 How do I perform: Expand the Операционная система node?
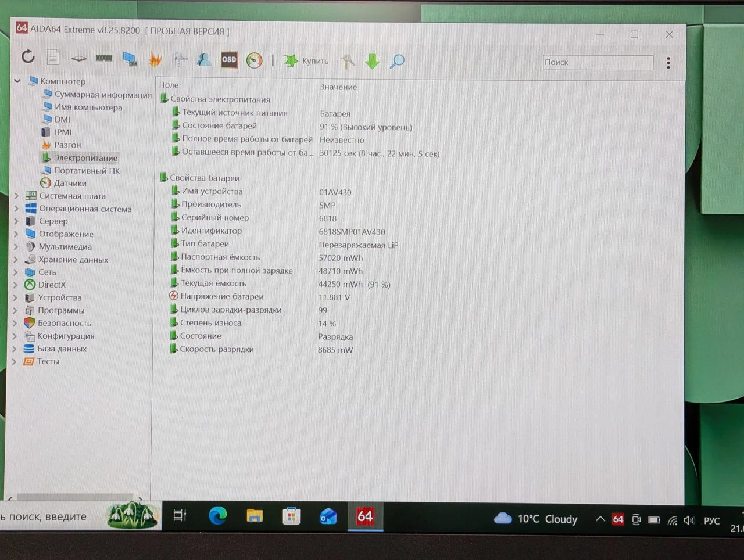16,209
